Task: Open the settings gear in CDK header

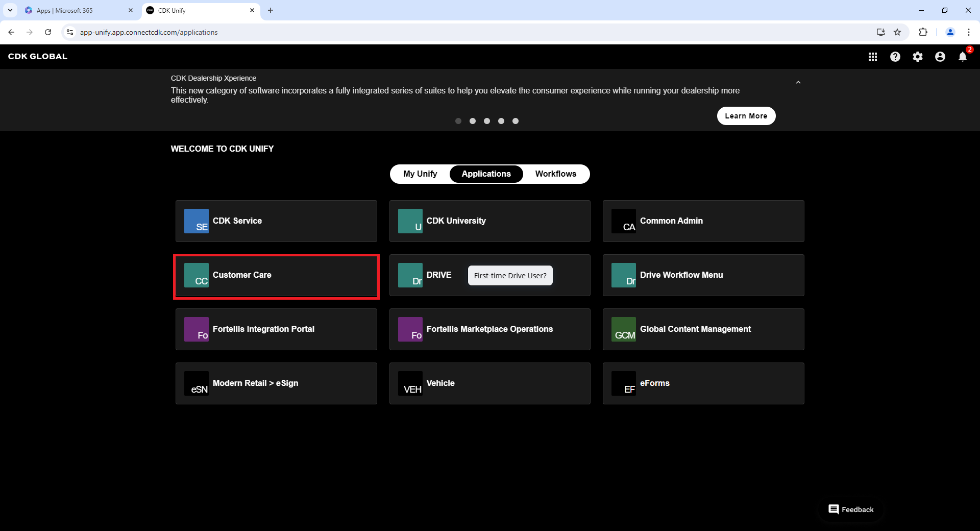Action: tap(918, 57)
